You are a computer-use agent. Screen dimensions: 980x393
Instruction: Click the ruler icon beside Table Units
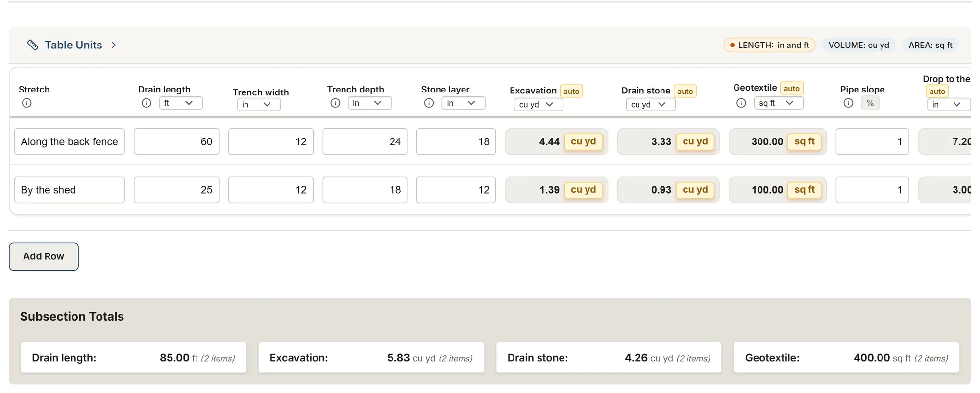coord(32,45)
